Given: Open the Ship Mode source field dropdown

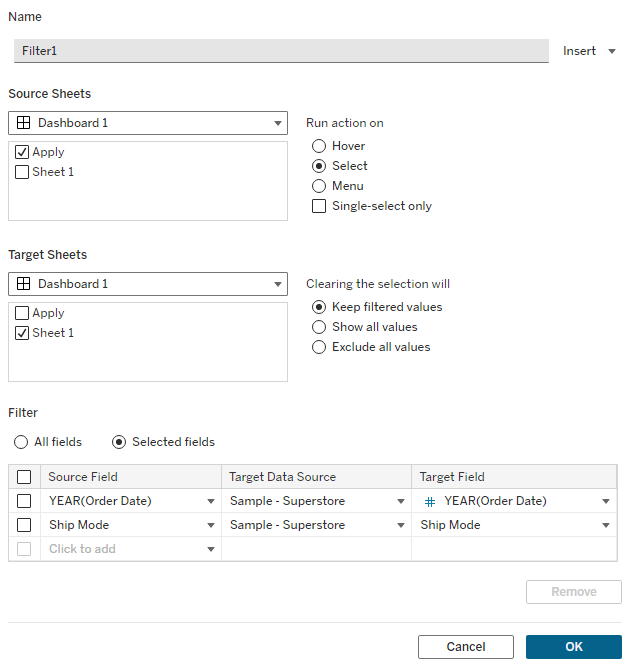Looking at the screenshot, I should coord(211,526).
